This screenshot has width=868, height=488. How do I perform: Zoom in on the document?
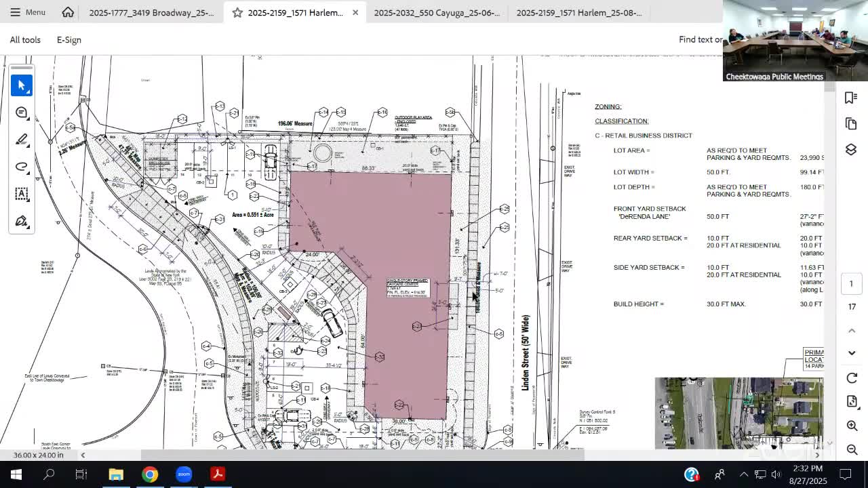tap(852, 426)
